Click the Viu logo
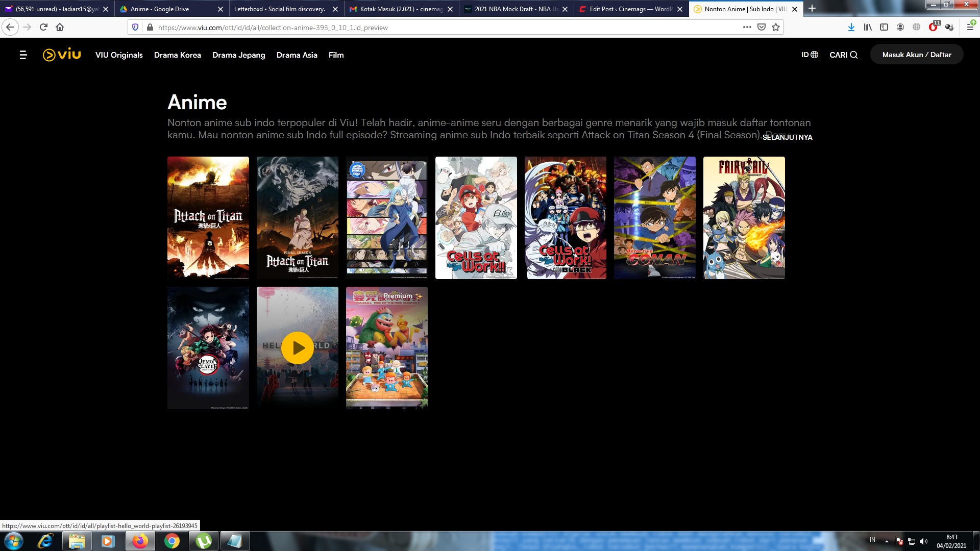The height and width of the screenshot is (551, 980). 62,55
